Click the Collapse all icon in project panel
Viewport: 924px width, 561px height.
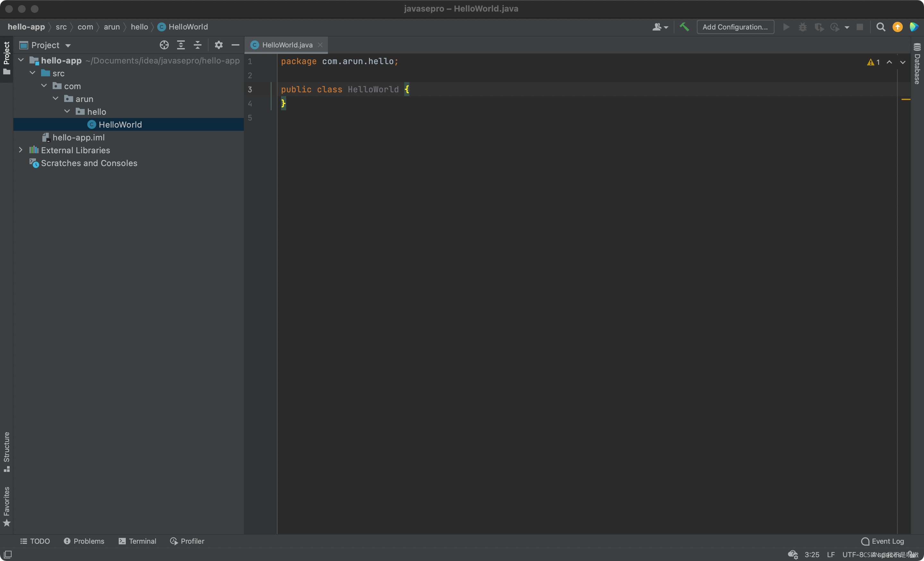click(x=197, y=44)
